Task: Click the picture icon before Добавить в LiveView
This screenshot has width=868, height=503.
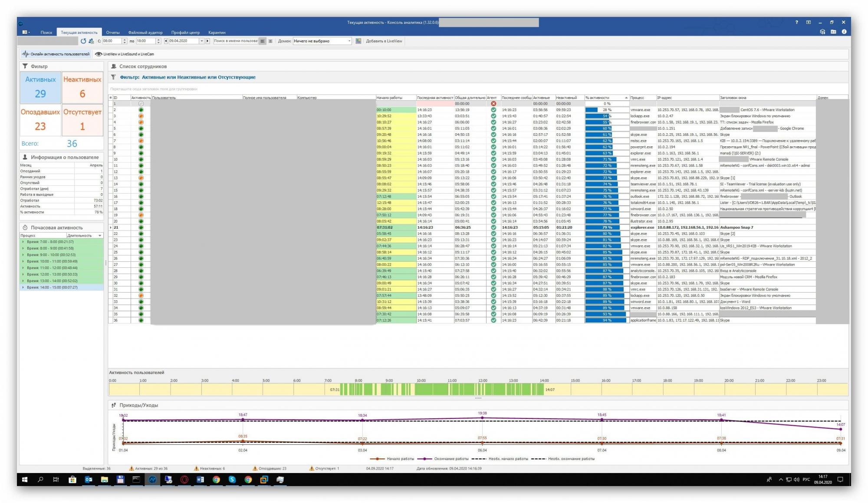Action: tap(358, 41)
